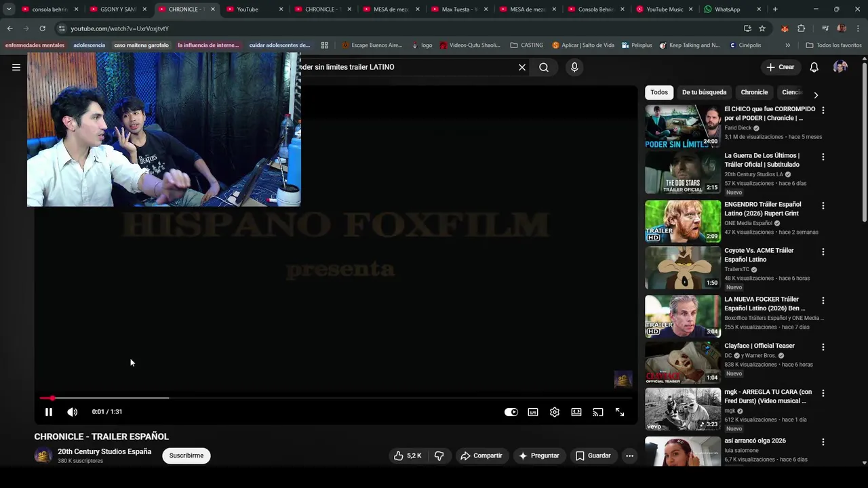868x488 pixels.
Task: Open options for La Guerra De Los Últimos
Action: [823, 157]
